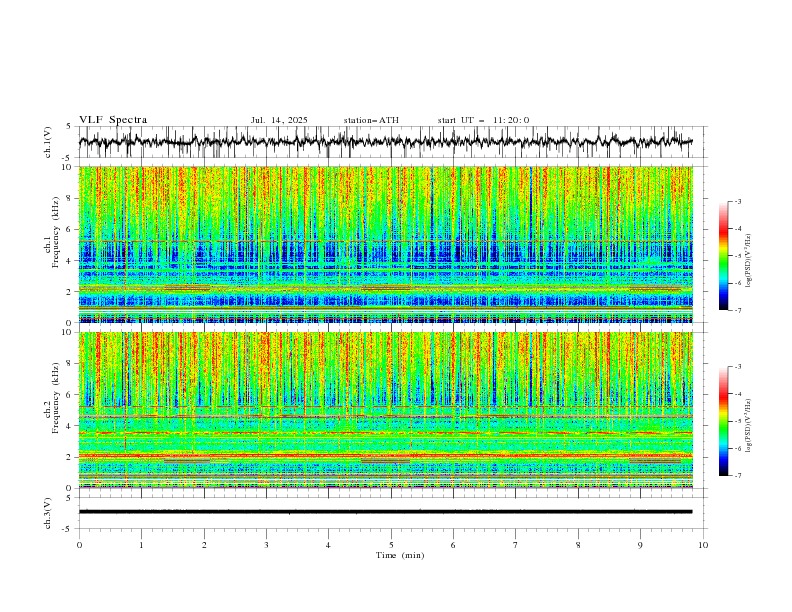Click the red 2 kHz band in ch.2 spectrogram
Screen dimensions: 792x612
385,455
